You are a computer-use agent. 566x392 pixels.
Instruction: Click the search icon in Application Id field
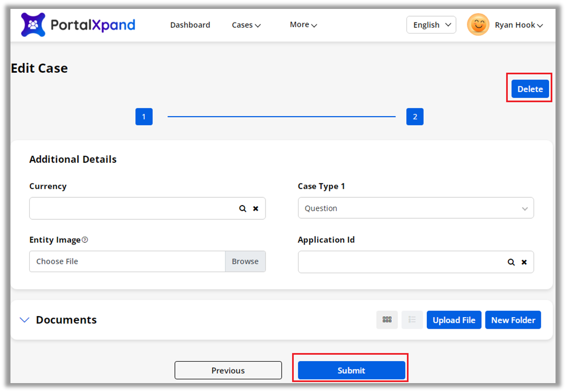click(511, 262)
